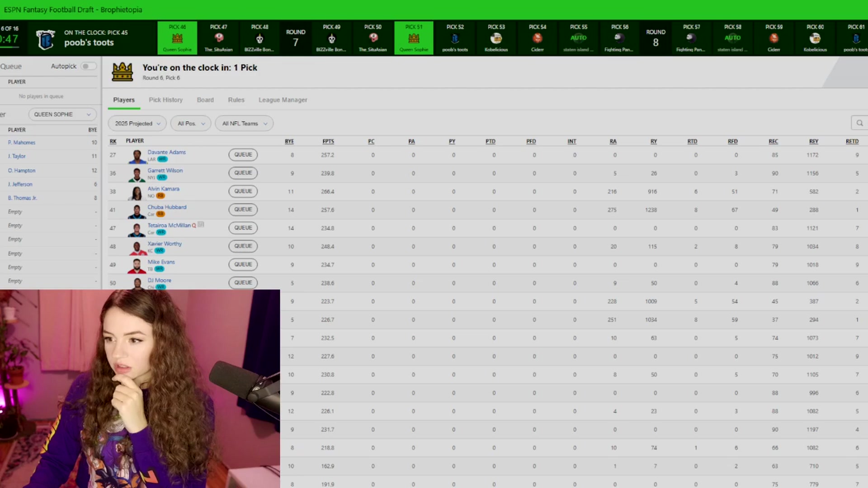
Task: Queue Garrett Wilson
Action: coord(243,173)
